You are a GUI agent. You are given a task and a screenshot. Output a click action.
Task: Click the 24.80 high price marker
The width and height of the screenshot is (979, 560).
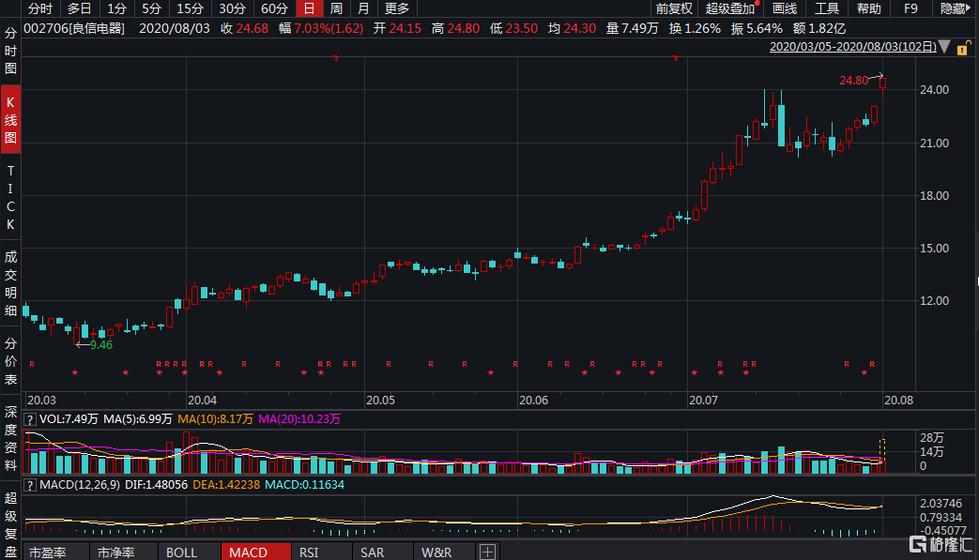click(x=854, y=81)
